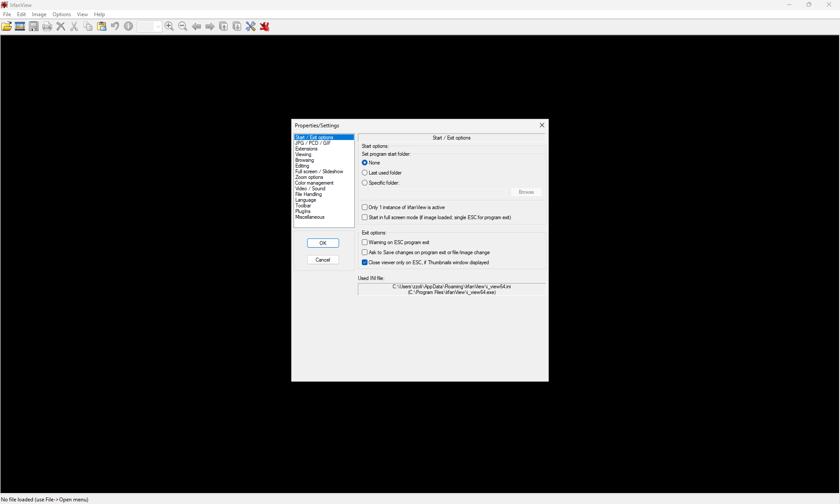Select the Browsing settings category
840x504 pixels.
tap(324, 160)
